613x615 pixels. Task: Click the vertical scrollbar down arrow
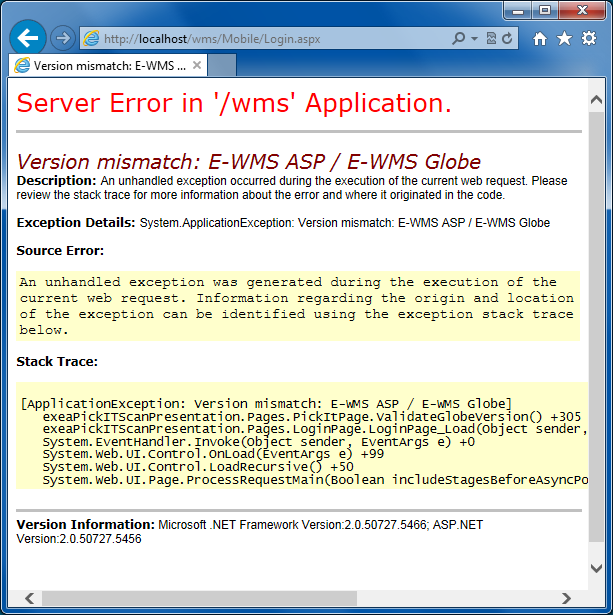(597, 567)
